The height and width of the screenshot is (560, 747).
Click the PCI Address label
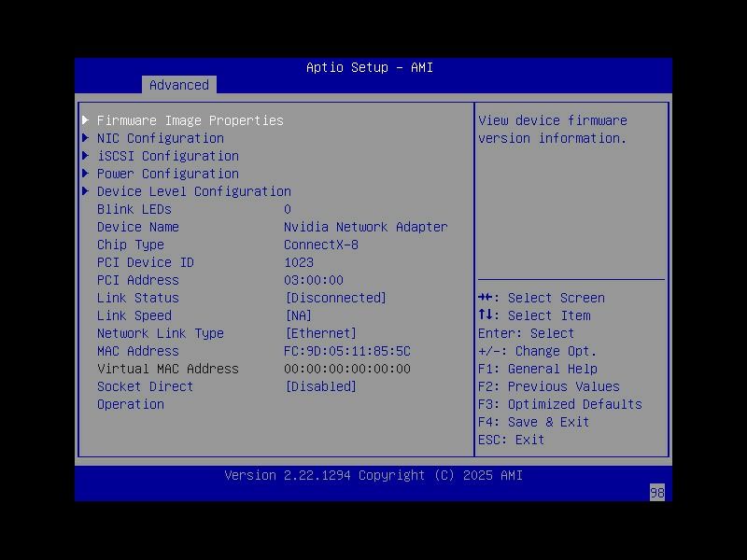click(137, 280)
